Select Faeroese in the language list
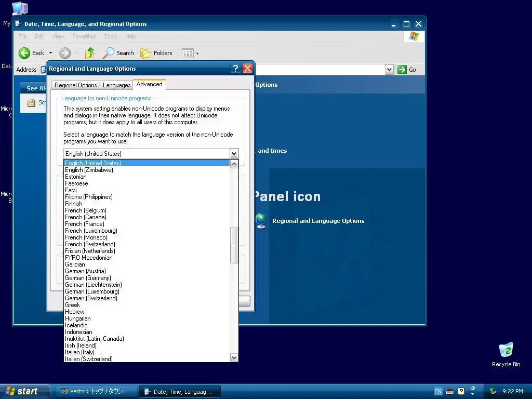 tap(147, 183)
